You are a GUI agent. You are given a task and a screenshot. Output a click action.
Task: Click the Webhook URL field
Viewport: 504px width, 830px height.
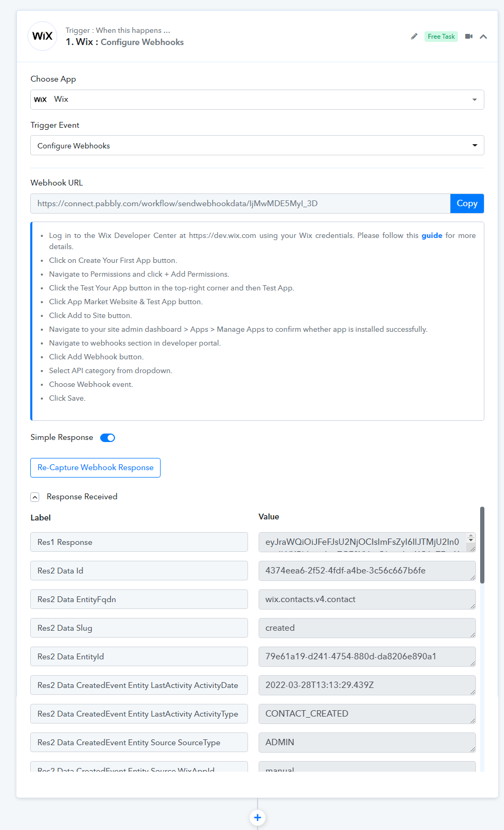coord(240,204)
